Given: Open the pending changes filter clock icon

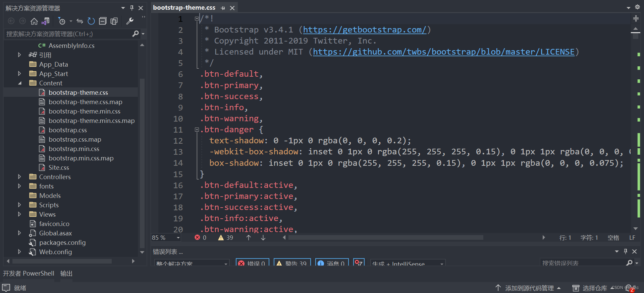Looking at the screenshot, I should point(62,21).
